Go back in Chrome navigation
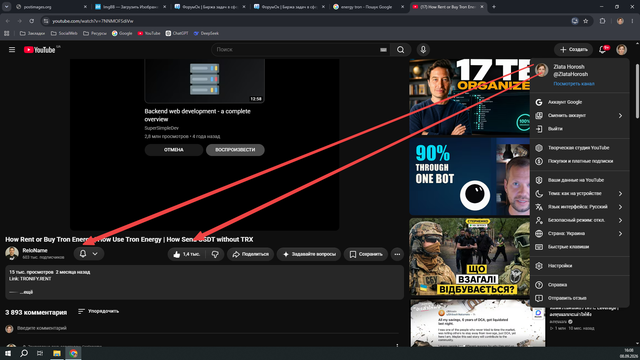640x360 pixels. (x=8, y=21)
